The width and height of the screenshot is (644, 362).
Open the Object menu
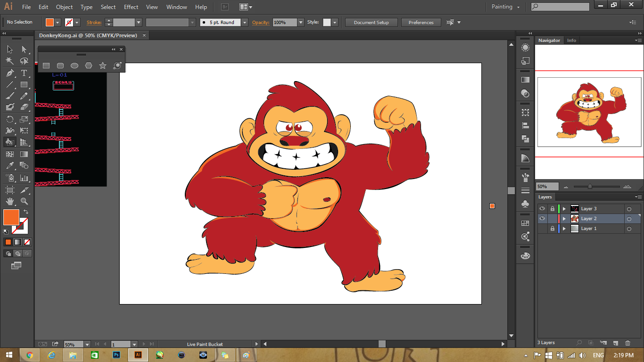[x=64, y=7]
